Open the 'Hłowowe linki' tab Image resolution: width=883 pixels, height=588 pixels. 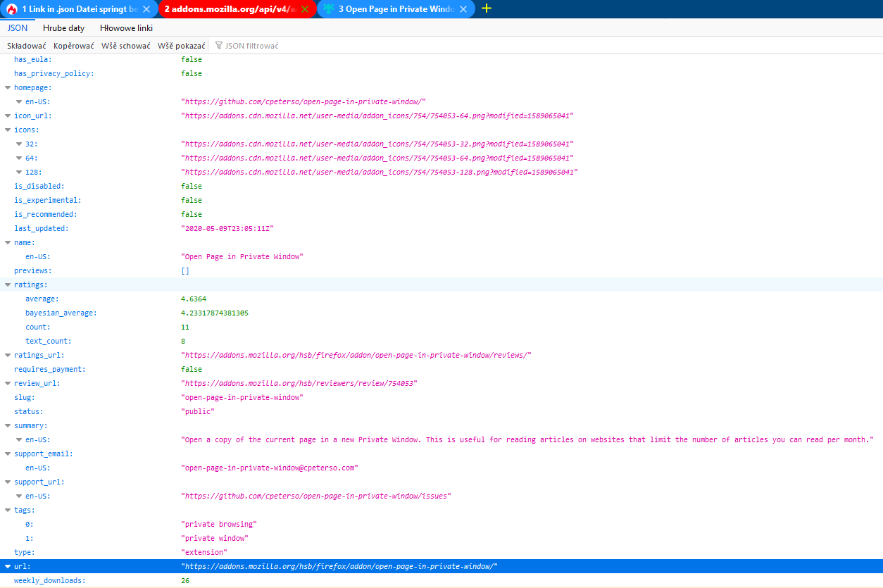click(126, 28)
